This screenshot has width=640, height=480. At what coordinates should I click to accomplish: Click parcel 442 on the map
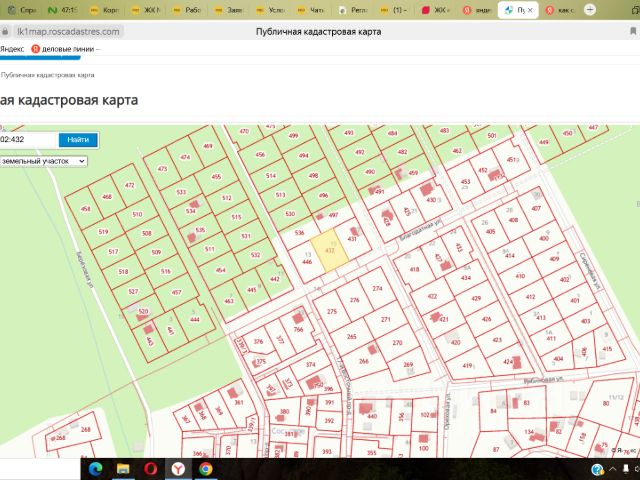click(275, 279)
